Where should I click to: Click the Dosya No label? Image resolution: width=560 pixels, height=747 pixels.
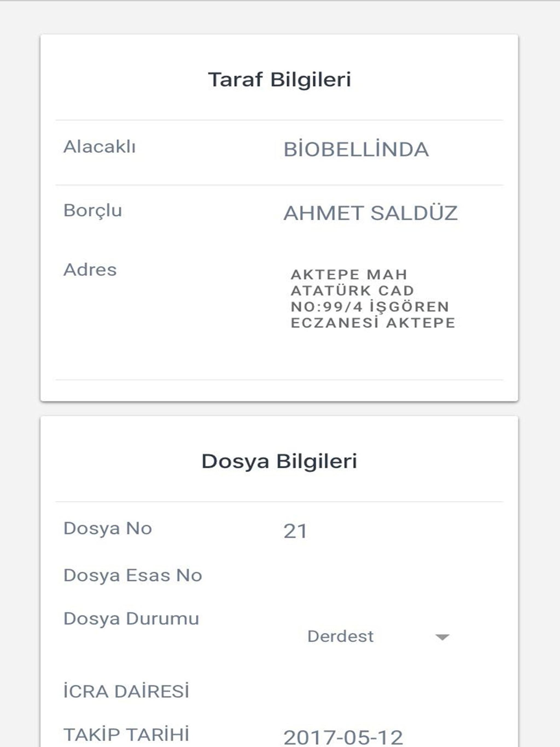[x=107, y=529]
